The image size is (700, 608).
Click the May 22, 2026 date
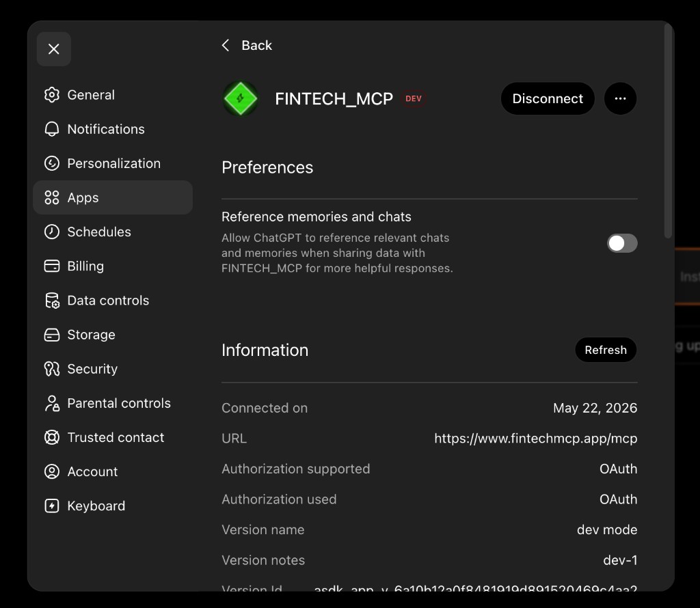[x=595, y=408]
